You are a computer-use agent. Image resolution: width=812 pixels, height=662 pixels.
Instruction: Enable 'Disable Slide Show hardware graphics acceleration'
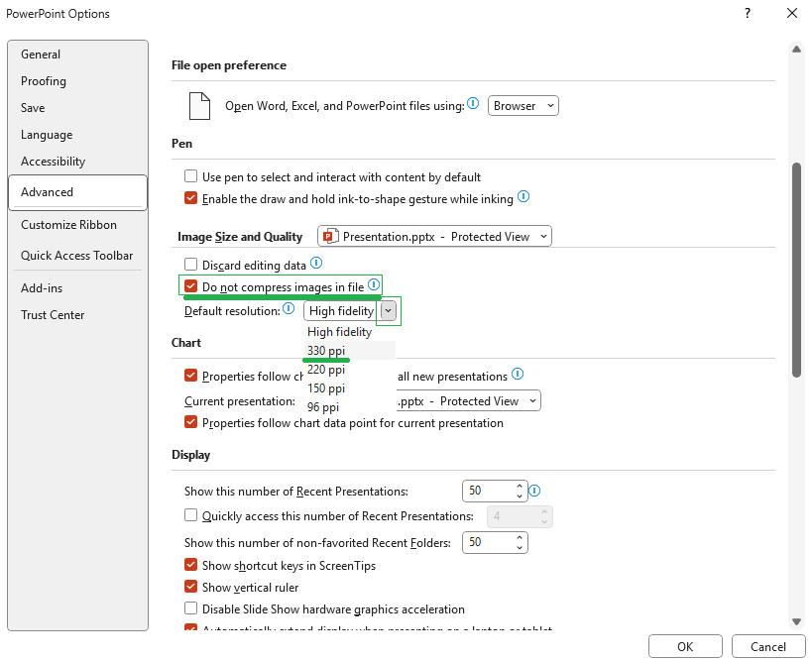pyautogui.click(x=191, y=608)
